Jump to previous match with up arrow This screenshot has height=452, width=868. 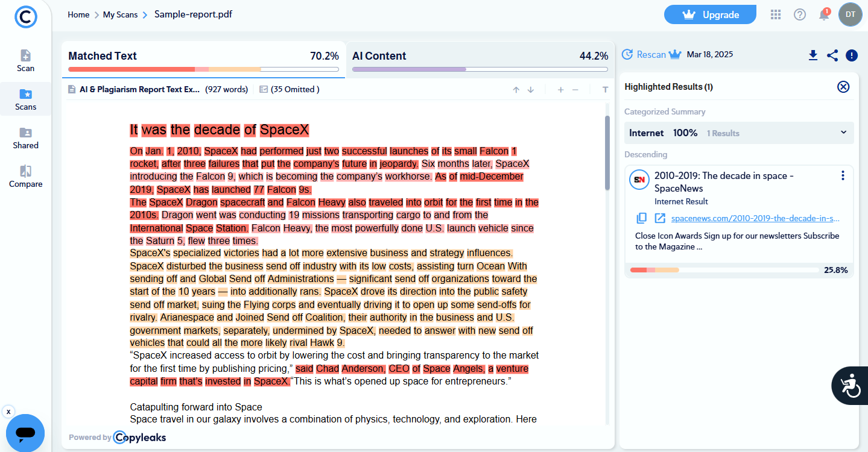click(516, 90)
